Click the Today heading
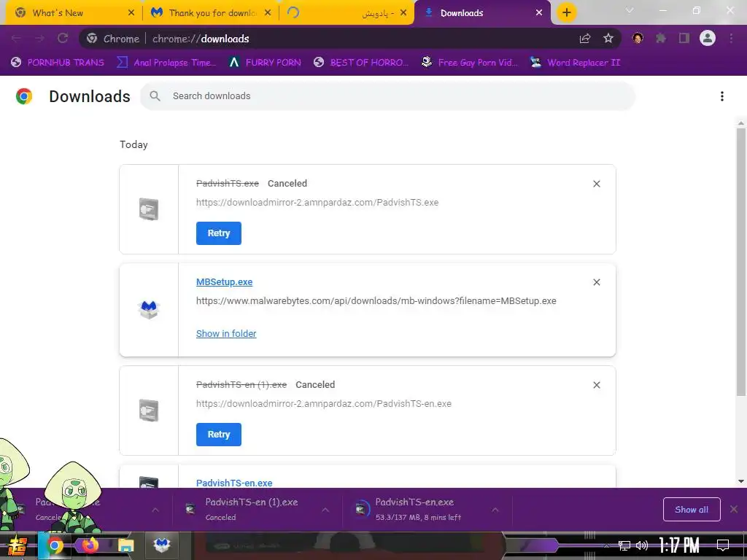 coord(133,145)
